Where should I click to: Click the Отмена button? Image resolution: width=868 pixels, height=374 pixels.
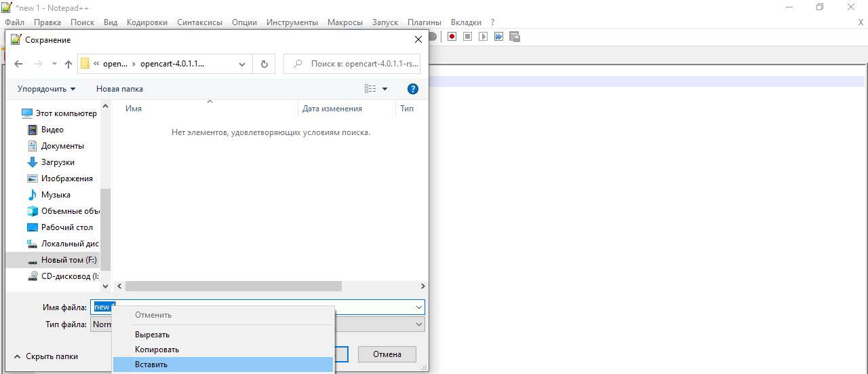coord(387,354)
